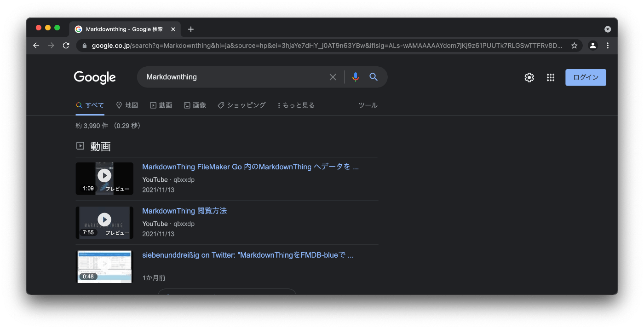The image size is (644, 329).
Task: Open the MarkdownThing 閲覧方法 video link
Action: click(x=184, y=211)
